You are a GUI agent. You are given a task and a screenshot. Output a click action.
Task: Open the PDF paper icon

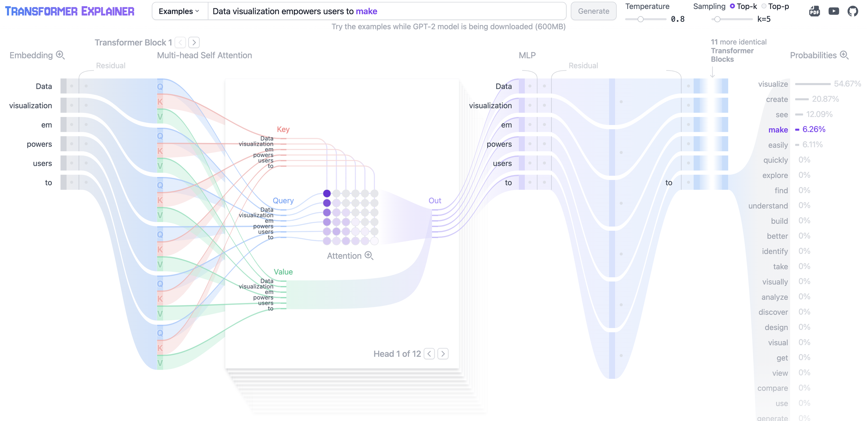(814, 11)
